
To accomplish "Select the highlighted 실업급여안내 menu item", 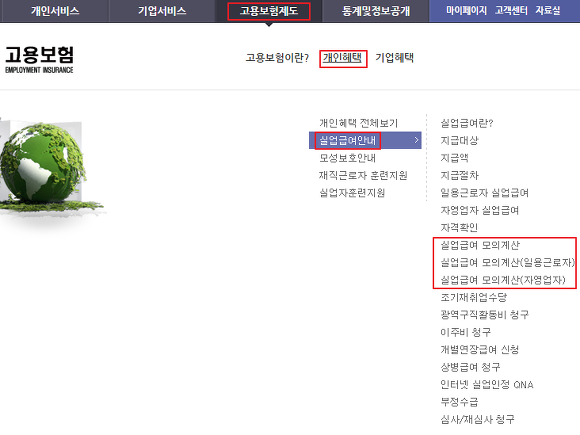I will (x=347, y=140).
